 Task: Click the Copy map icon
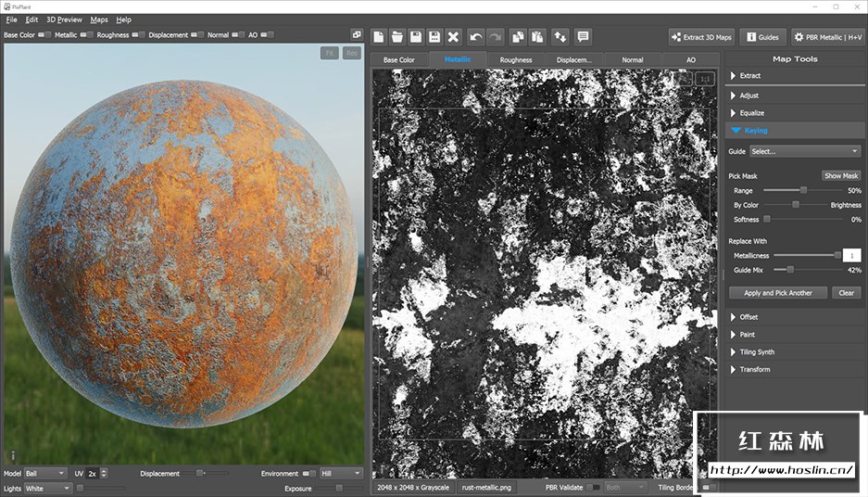click(518, 37)
